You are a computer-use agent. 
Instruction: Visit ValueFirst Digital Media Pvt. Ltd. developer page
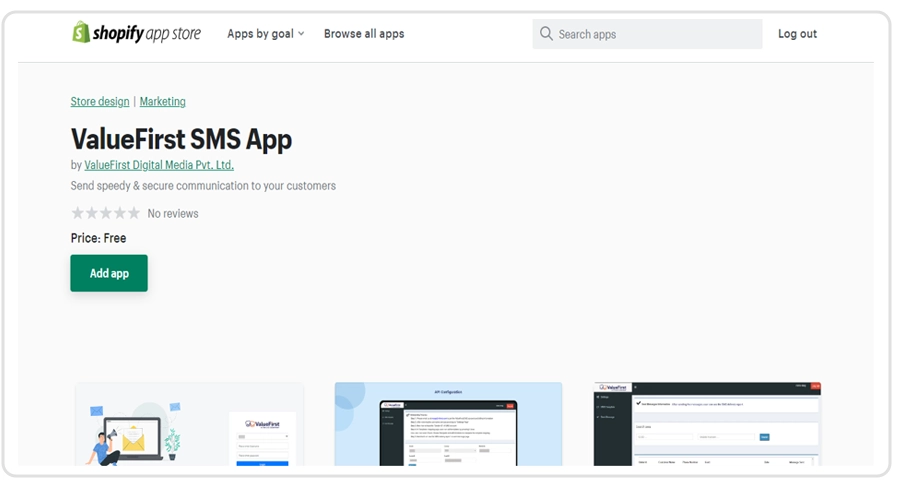click(x=159, y=165)
